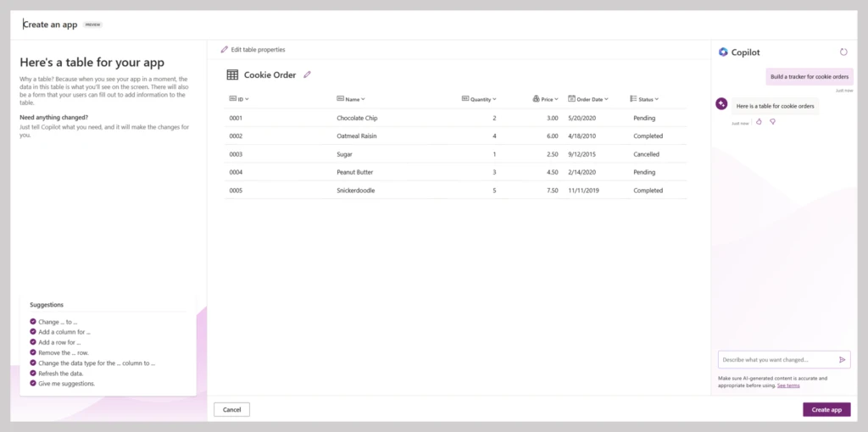This screenshot has width=868, height=432.
Task: Click thumbs up on Copilot response
Action: [759, 122]
